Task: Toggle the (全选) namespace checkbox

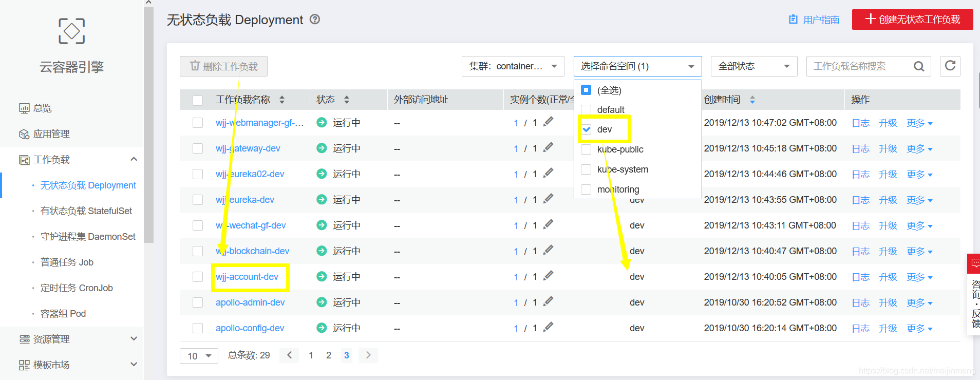Action: click(x=586, y=90)
